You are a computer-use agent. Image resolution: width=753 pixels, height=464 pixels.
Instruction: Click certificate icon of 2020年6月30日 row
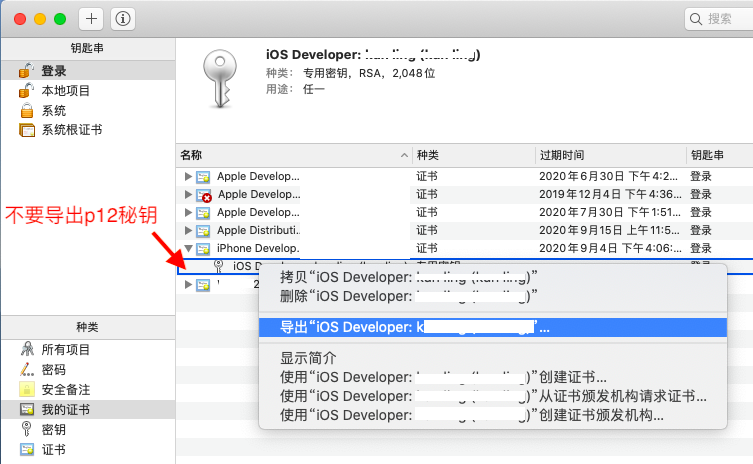(203, 177)
